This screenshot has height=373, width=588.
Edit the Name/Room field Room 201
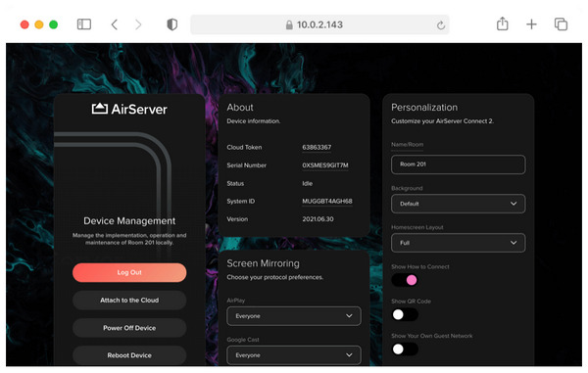point(459,164)
